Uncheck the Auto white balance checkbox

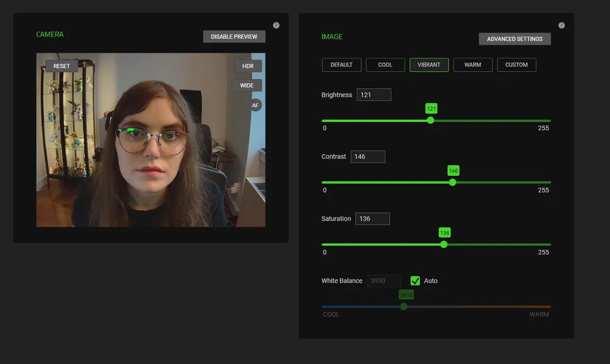(415, 280)
